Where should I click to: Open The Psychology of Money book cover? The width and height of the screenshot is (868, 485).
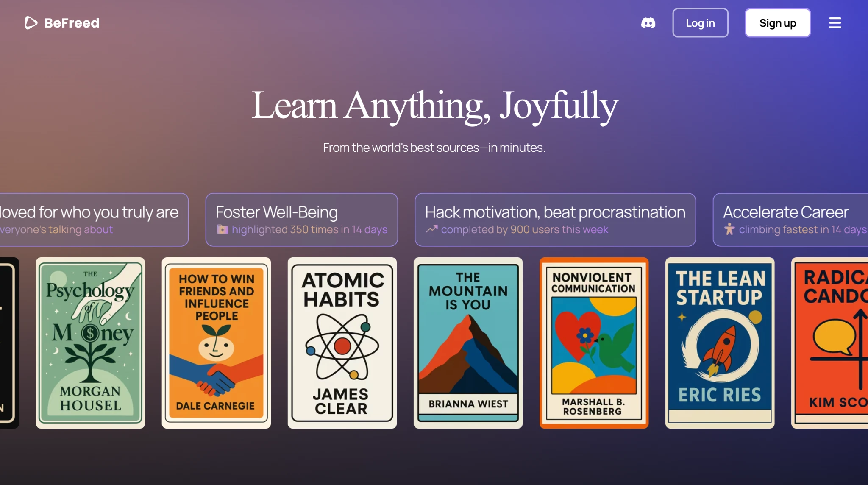[90, 343]
